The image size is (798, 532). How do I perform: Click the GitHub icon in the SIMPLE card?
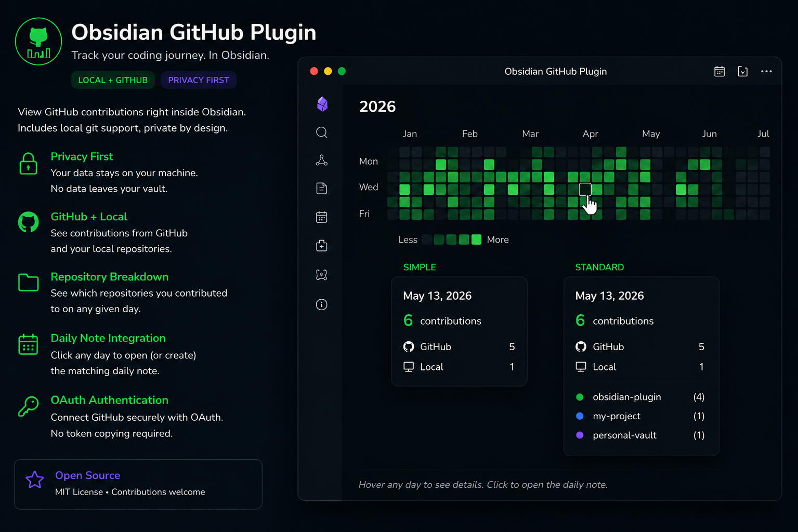tap(409, 347)
